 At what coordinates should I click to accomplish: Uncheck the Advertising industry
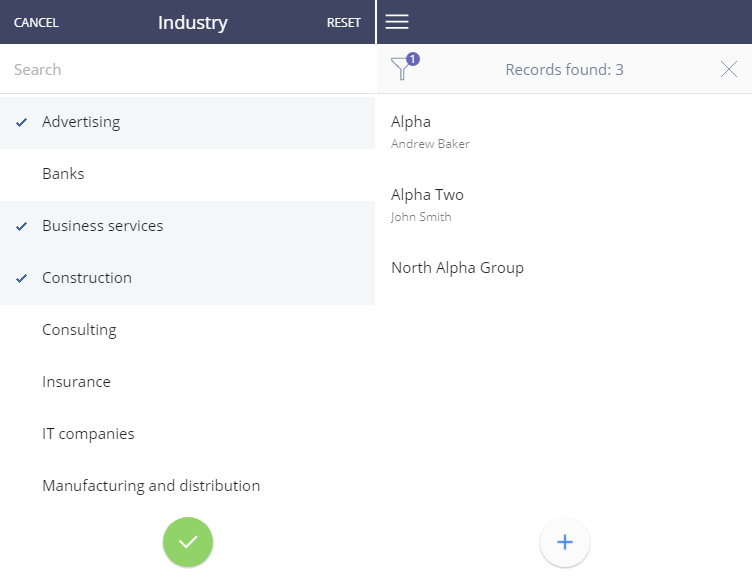coord(188,122)
